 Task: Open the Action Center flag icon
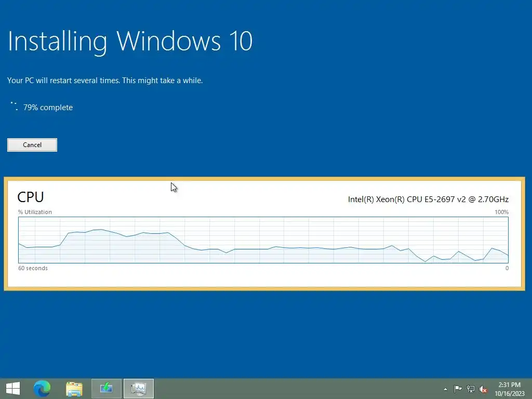pyautogui.click(x=458, y=389)
